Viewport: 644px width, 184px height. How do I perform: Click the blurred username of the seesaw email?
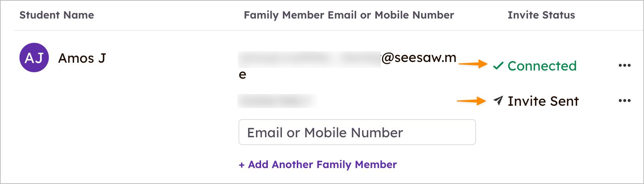(309, 59)
